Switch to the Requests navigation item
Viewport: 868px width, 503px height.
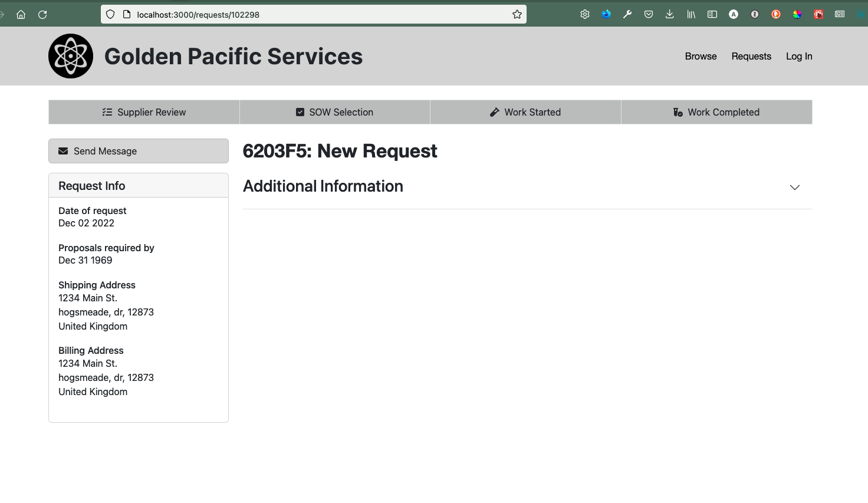pyautogui.click(x=751, y=56)
